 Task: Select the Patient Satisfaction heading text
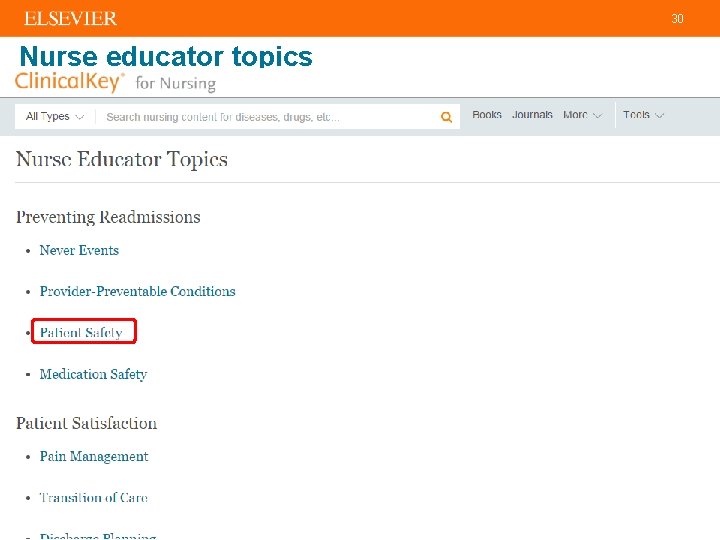coord(87,423)
